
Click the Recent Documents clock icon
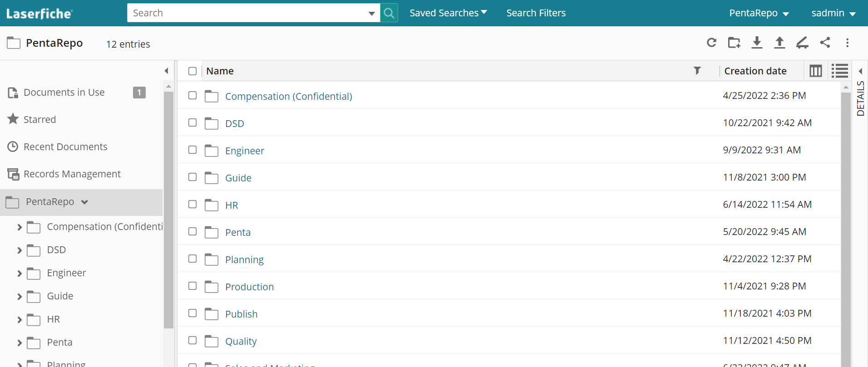pos(13,147)
